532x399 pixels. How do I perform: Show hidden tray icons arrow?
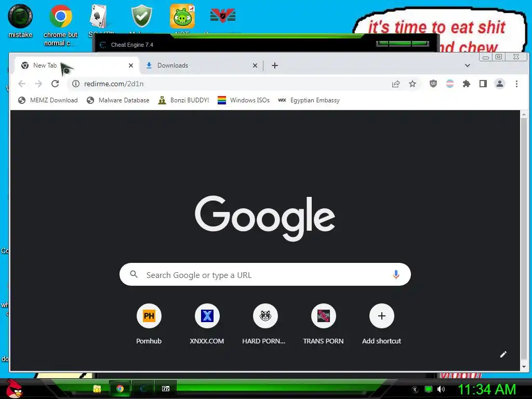tap(415, 390)
